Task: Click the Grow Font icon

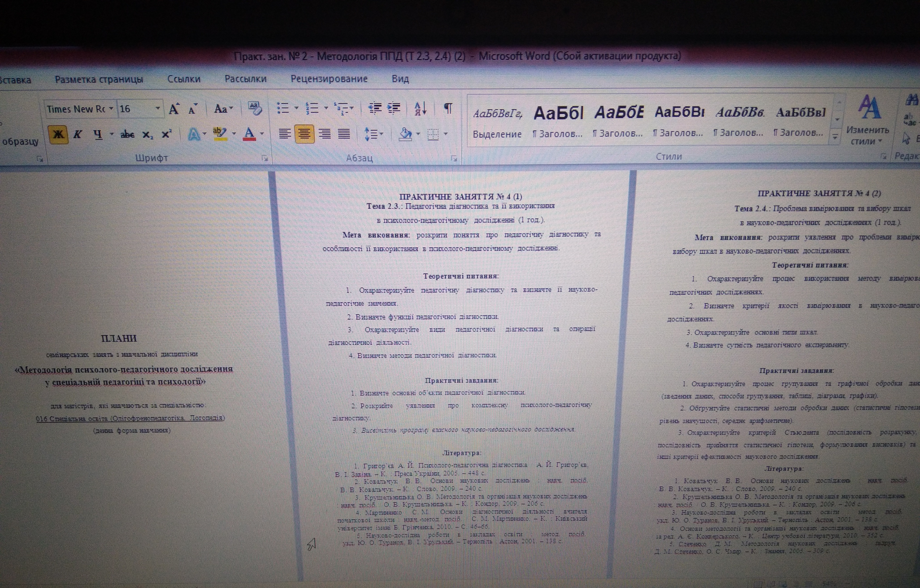Action: point(174,109)
